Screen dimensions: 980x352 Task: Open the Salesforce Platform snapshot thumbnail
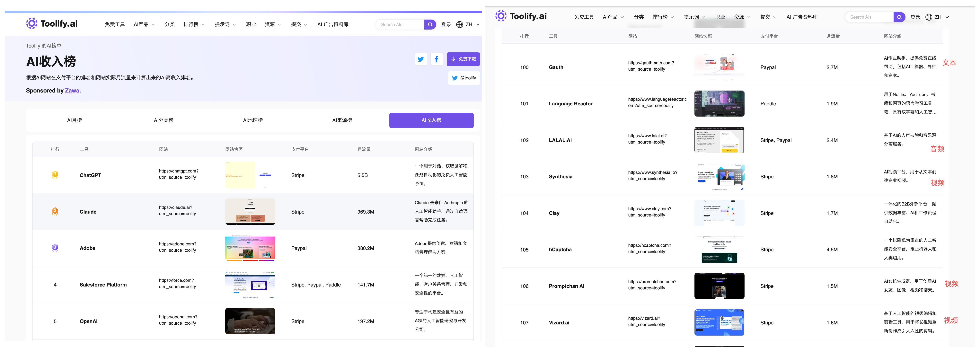pos(250,285)
